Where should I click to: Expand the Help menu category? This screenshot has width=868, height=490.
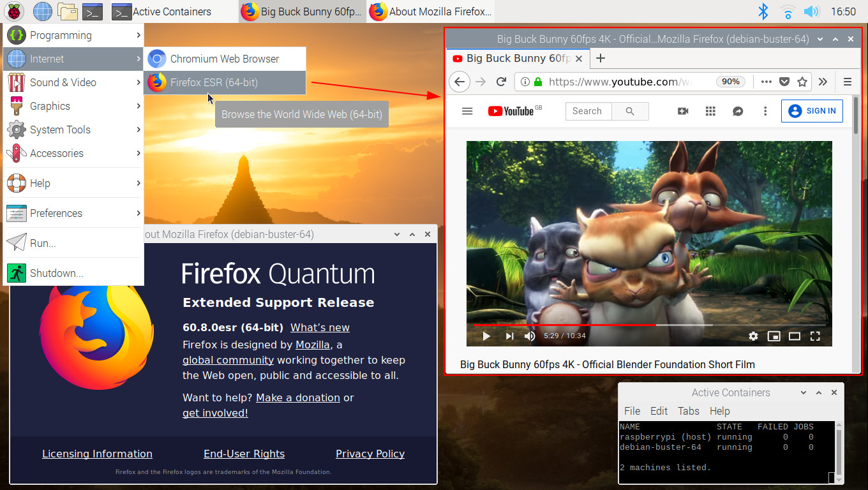point(73,183)
